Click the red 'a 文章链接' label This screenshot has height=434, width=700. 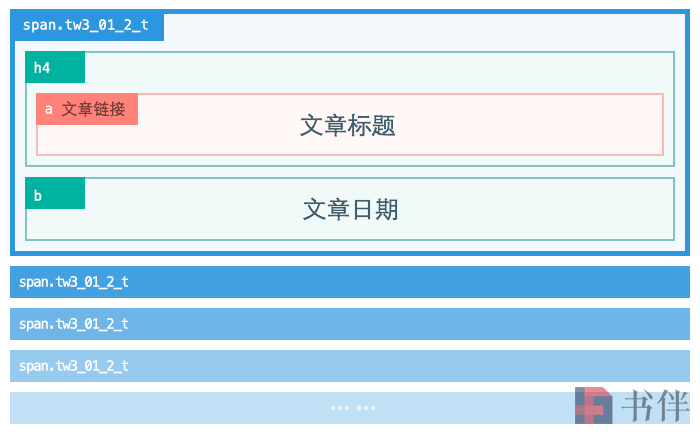87,109
